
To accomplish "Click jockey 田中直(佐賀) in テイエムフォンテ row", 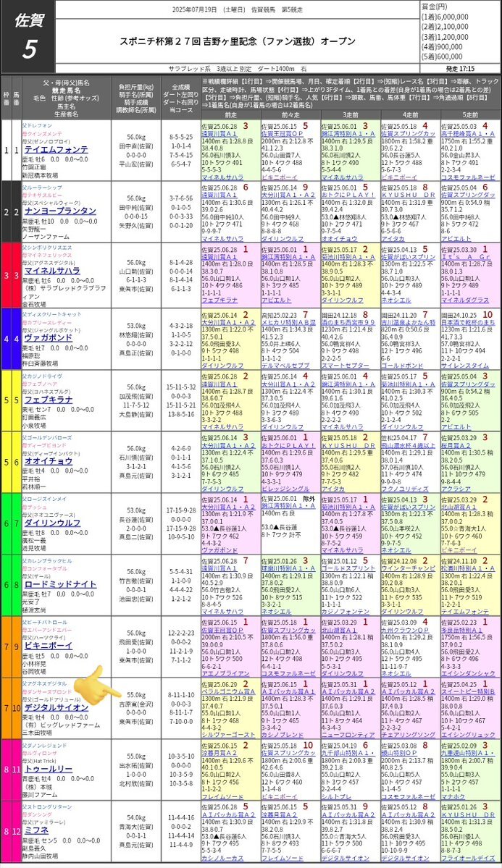I will pyautogui.click(x=136, y=146).
